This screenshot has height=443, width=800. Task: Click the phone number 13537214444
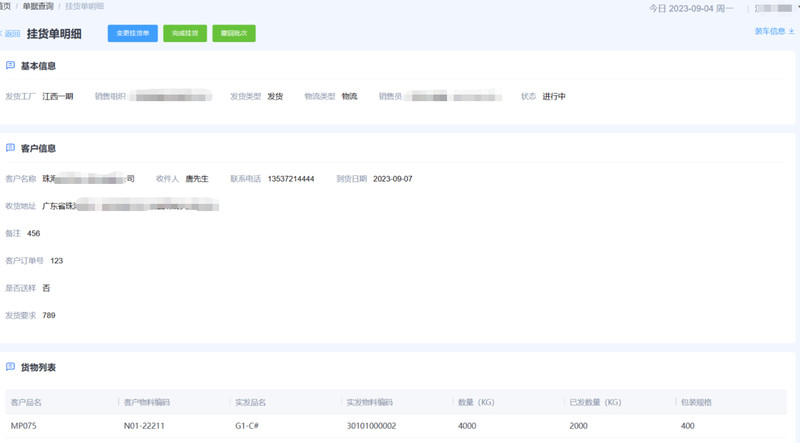291,179
